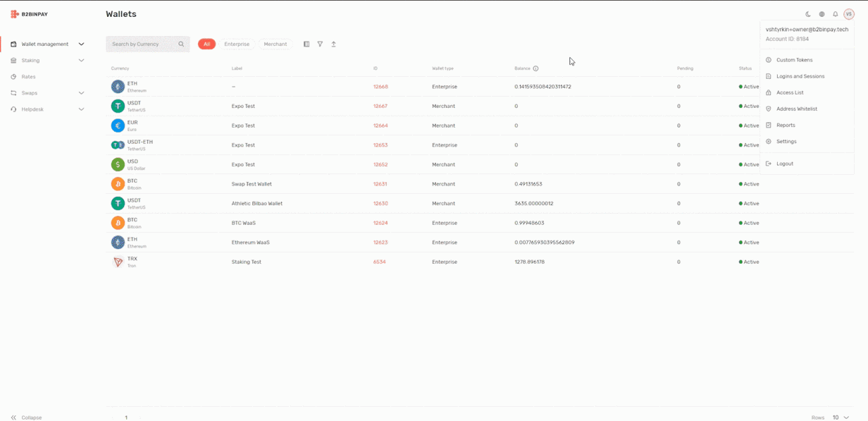Image resolution: width=868 pixels, height=421 pixels.
Task: Expand the Staking chevron
Action: point(81,60)
